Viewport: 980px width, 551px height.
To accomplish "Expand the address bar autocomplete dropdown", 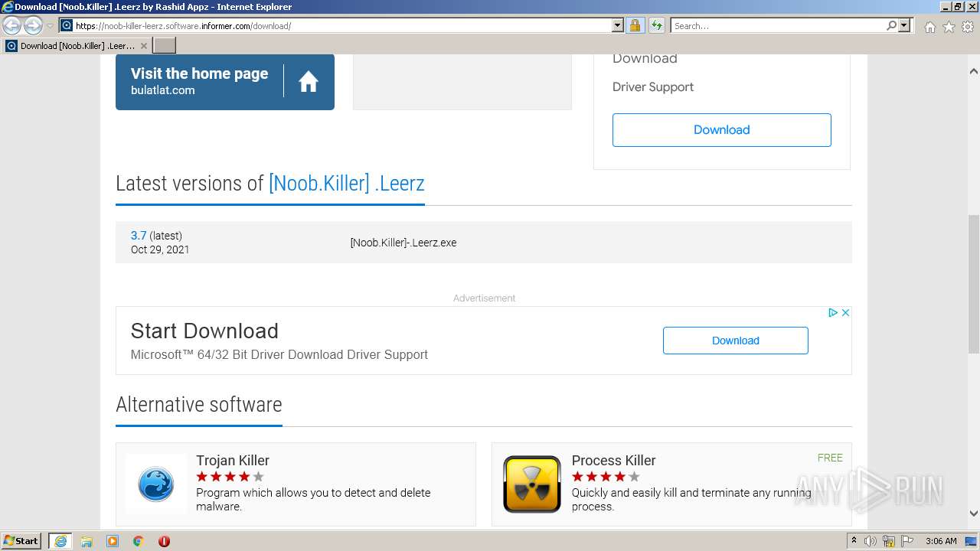I will point(618,25).
